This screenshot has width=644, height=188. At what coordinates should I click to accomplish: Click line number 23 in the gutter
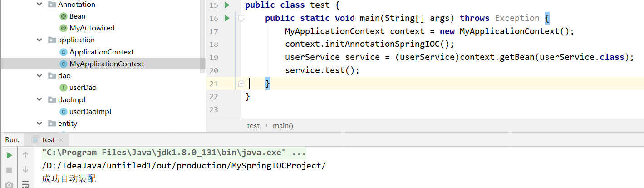pos(214,109)
